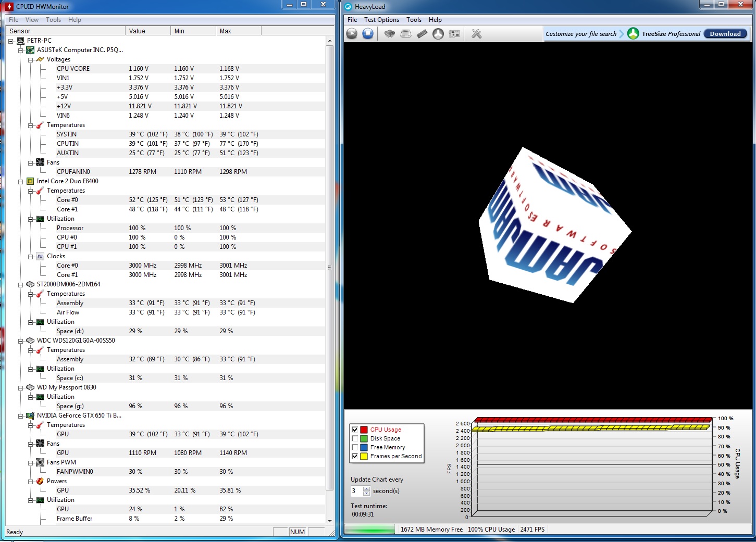Screen dimensions: 756x542
Task: Stop the running HeavyLoad test
Action: [368, 34]
